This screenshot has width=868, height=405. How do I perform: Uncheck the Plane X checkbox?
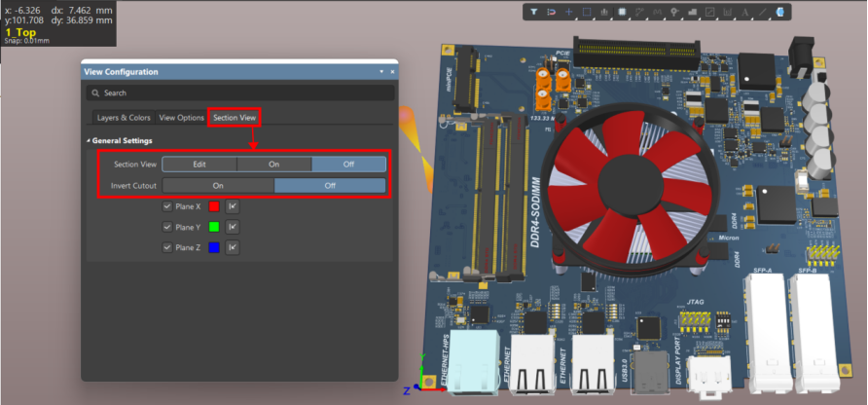pos(167,206)
